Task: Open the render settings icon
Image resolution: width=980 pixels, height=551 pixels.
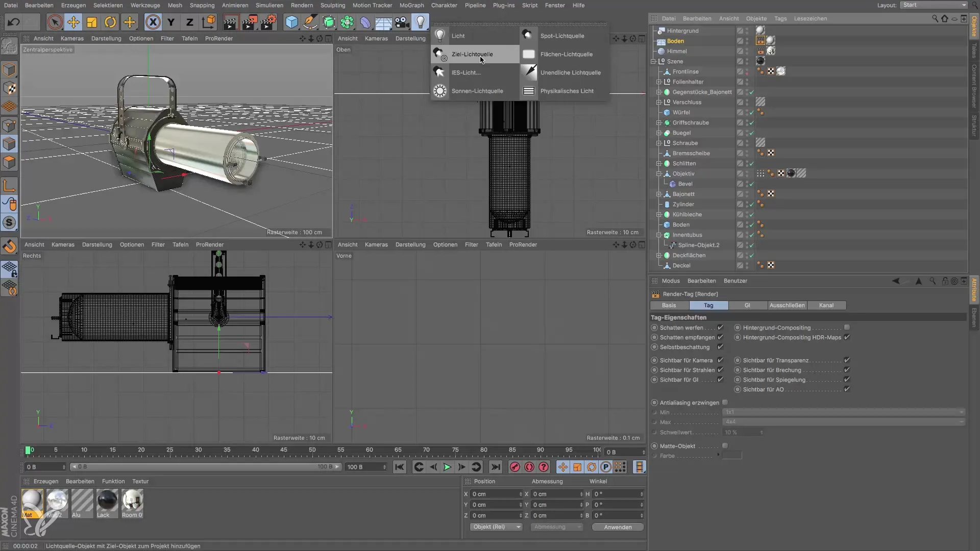Action: [269, 22]
